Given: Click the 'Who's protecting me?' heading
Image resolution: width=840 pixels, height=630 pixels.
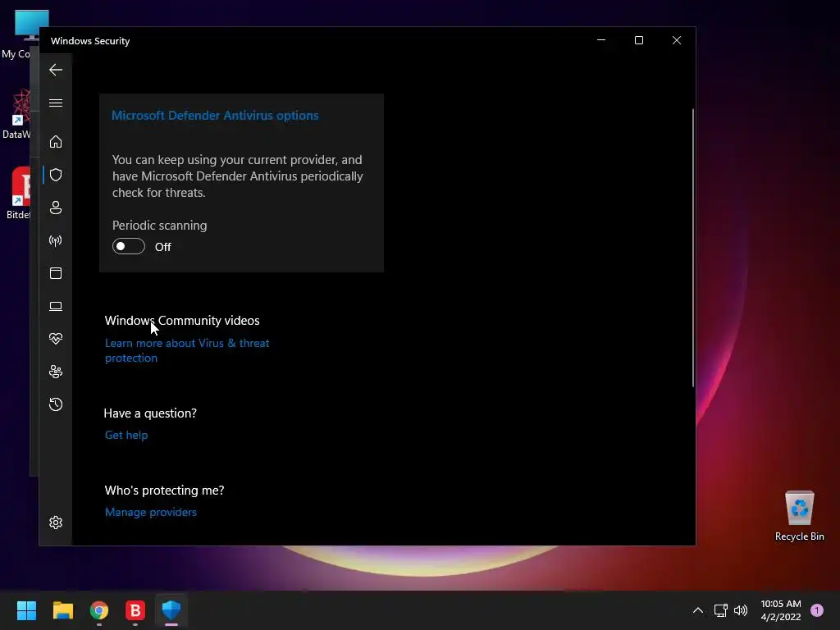Looking at the screenshot, I should point(164,491).
